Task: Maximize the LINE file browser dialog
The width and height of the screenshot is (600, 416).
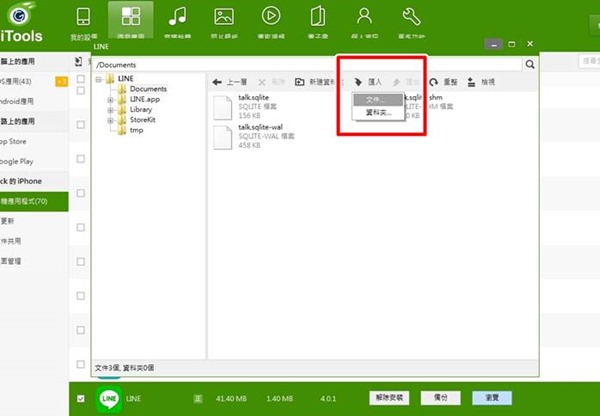Action: point(512,44)
